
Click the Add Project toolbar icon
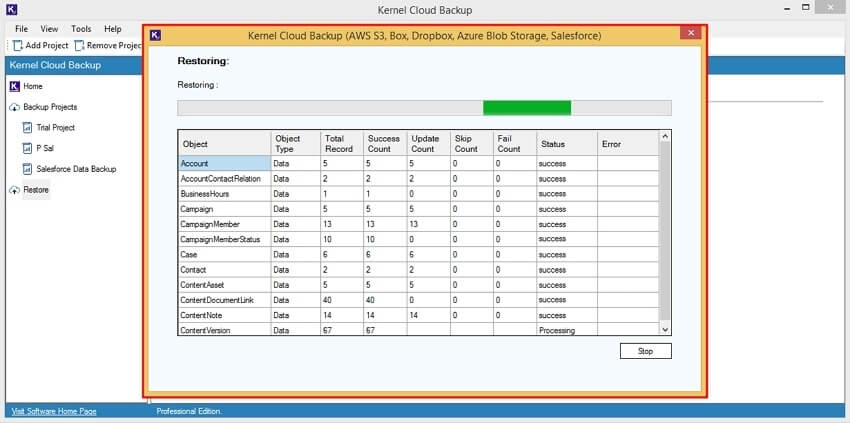pos(18,46)
